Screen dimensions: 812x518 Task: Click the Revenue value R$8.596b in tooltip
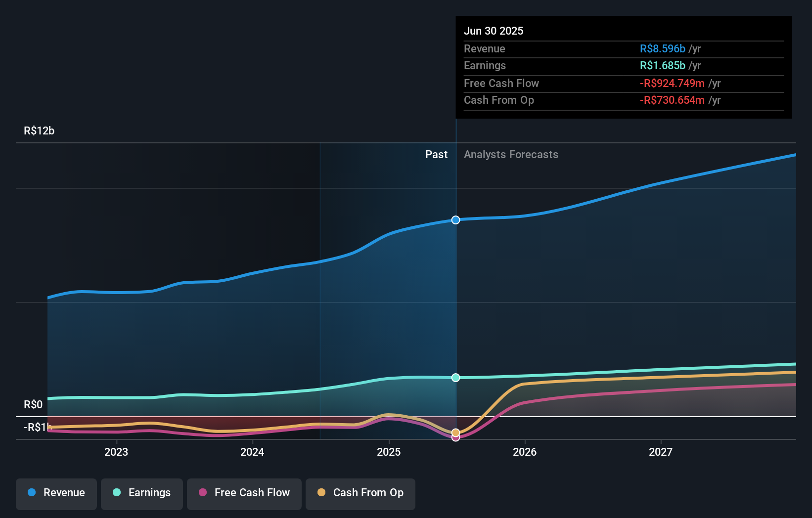pos(662,48)
